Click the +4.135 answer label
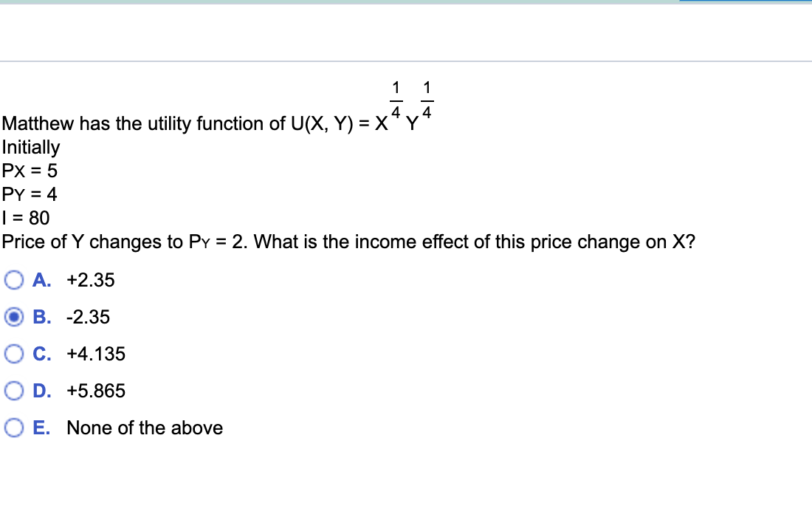 click(x=96, y=354)
